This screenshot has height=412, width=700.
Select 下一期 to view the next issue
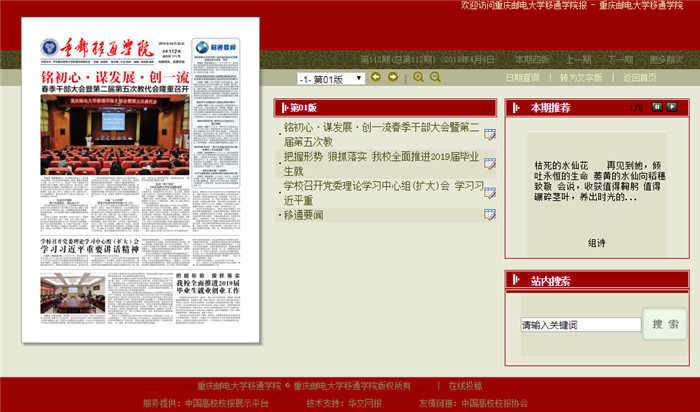[620, 59]
